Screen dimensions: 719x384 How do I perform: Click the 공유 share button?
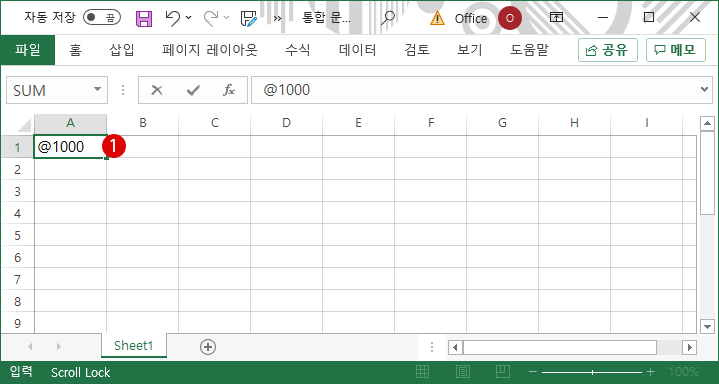click(x=608, y=50)
